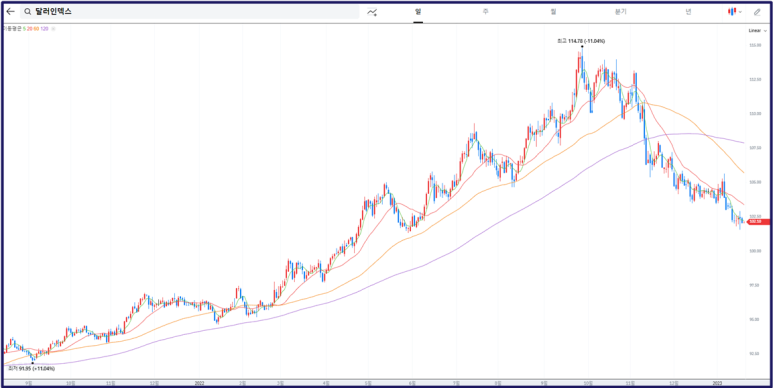The width and height of the screenshot is (773, 388).
Task: Click the 95.00 price axis label
Action: [x=755, y=319]
